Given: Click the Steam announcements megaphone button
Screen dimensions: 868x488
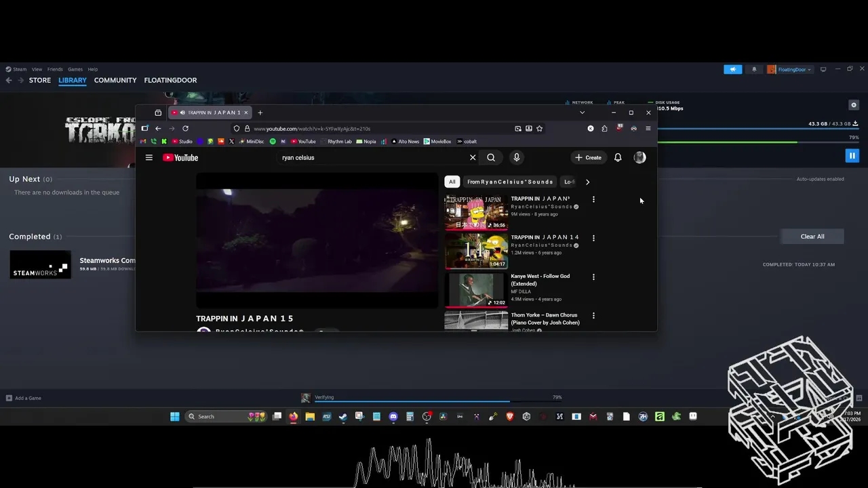Looking at the screenshot, I should click(732, 69).
